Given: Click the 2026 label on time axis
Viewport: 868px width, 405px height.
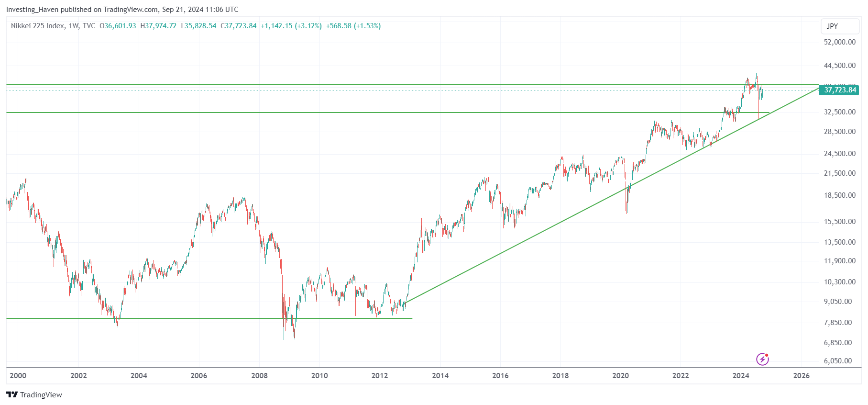Looking at the screenshot, I should 802,376.
